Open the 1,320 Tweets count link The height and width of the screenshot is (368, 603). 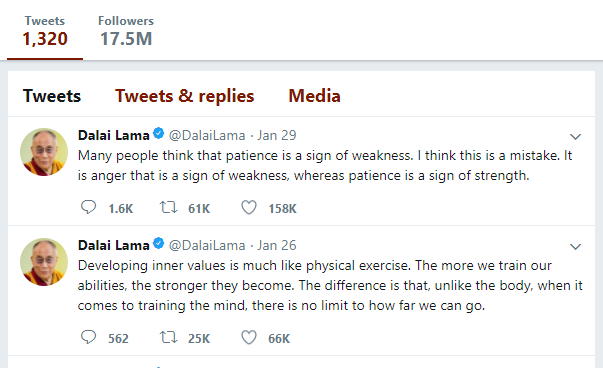[45, 31]
